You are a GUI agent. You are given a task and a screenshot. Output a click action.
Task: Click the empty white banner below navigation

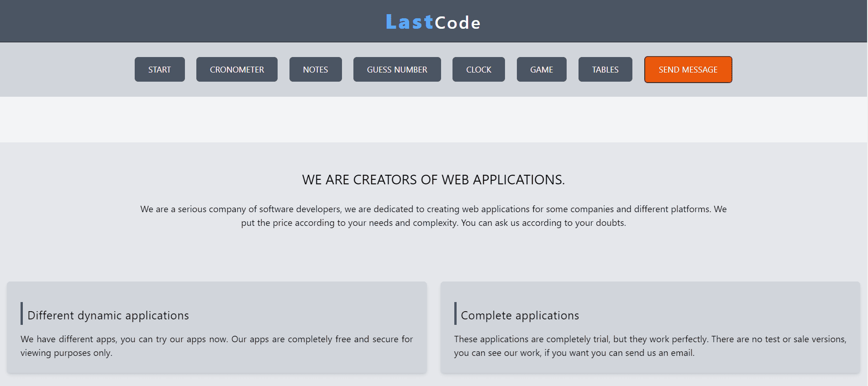pos(433,120)
